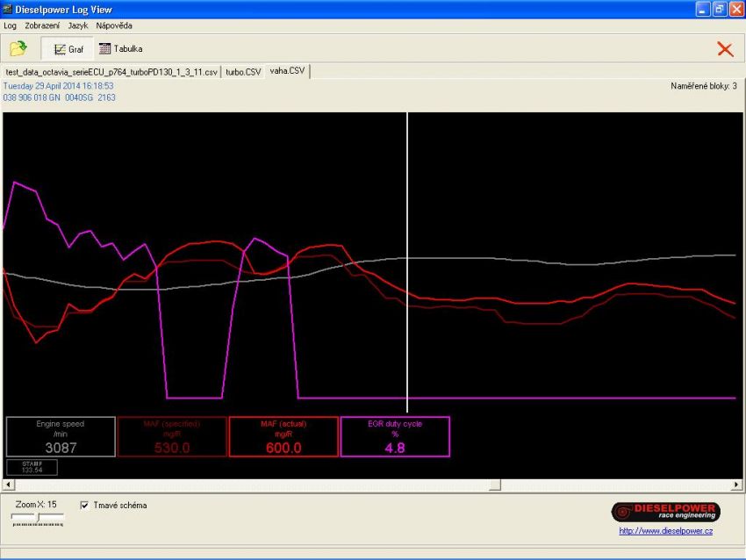Click the Dieselpower Log View title icon
The width and height of the screenshot is (746, 560).
coord(8,9)
